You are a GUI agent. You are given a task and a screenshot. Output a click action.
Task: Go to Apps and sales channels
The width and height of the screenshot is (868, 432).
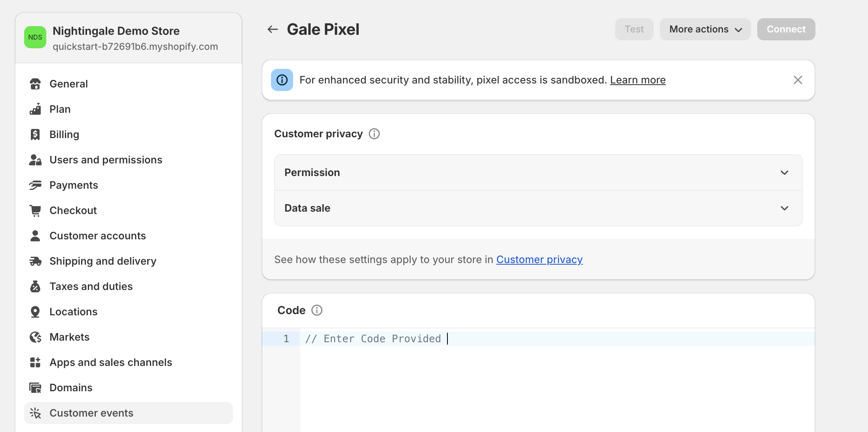pyautogui.click(x=110, y=362)
